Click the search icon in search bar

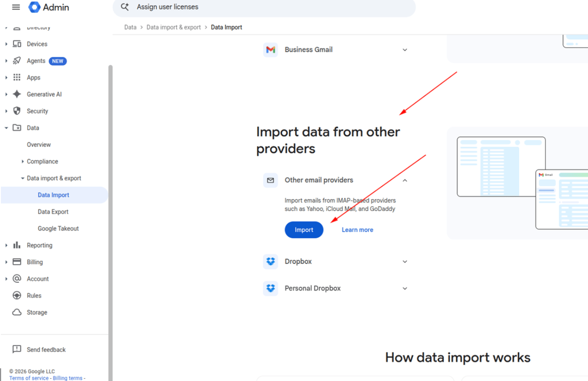click(125, 7)
